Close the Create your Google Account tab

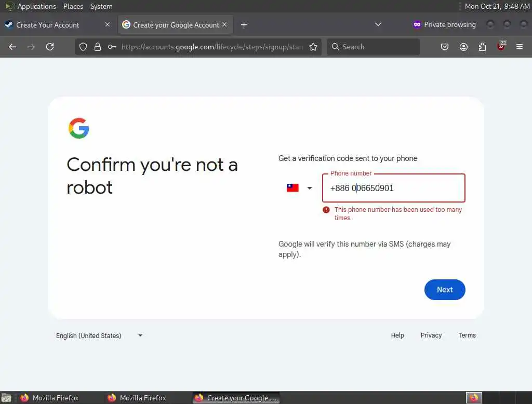(x=224, y=24)
